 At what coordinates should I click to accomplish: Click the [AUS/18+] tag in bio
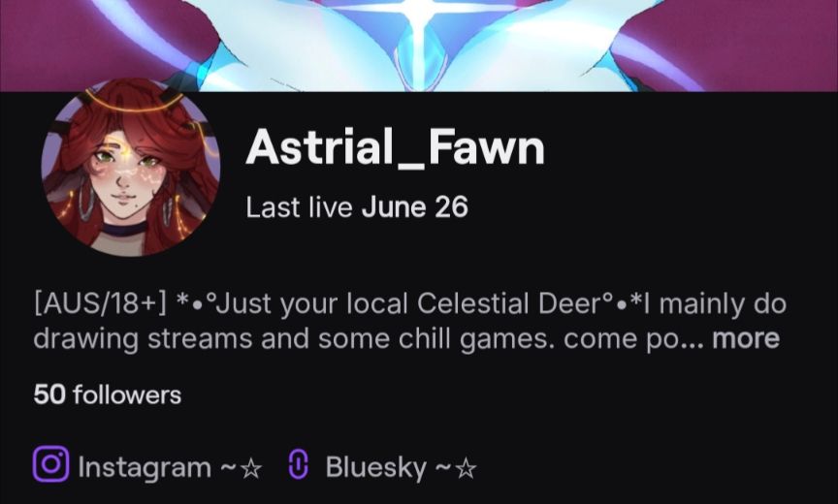(101, 303)
